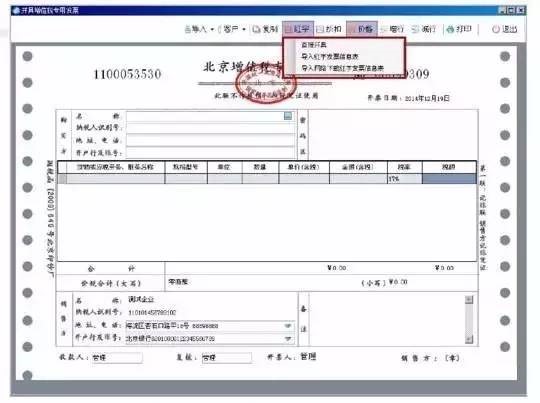Click the 复核 reviewer input field
Screen dimensions: 540x403
226,358
